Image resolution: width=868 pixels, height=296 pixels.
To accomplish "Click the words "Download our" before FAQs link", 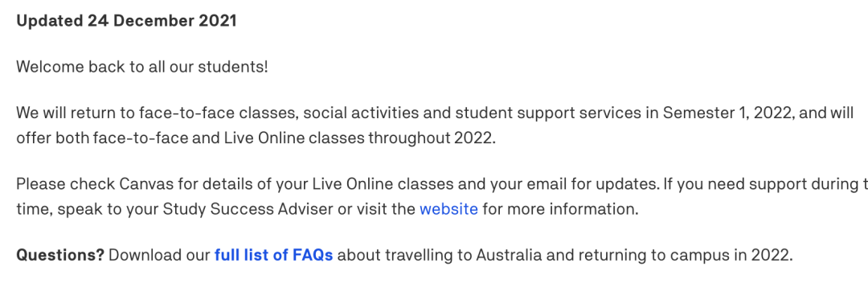I will pyautogui.click(x=159, y=256).
